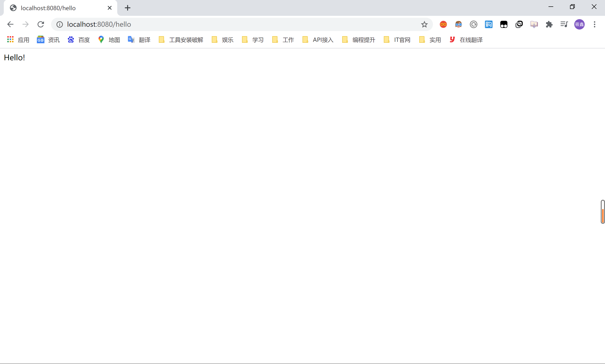This screenshot has height=364, width=605.
Task: Bookmark this page with star icon
Action: pos(424,24)
